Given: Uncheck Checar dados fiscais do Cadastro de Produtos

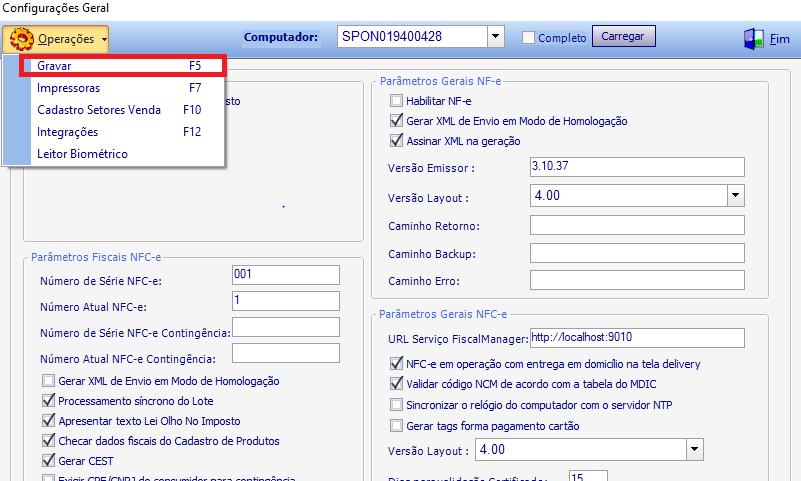Looking at the screenshot, I should coord(49,440).
